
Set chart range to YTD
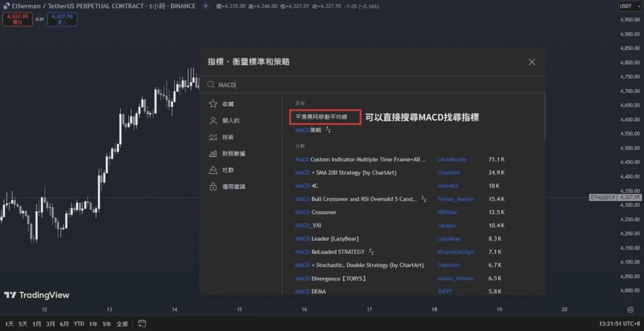tap(79, 324)
